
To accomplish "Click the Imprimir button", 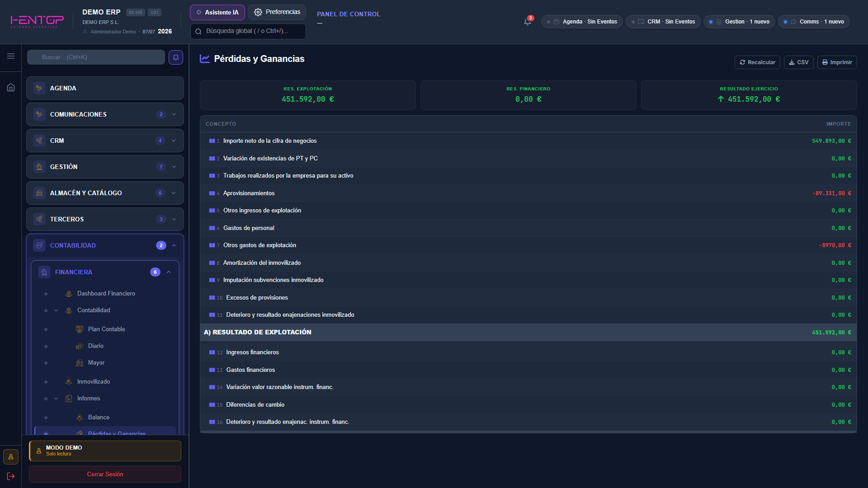I will click(837, 62).
